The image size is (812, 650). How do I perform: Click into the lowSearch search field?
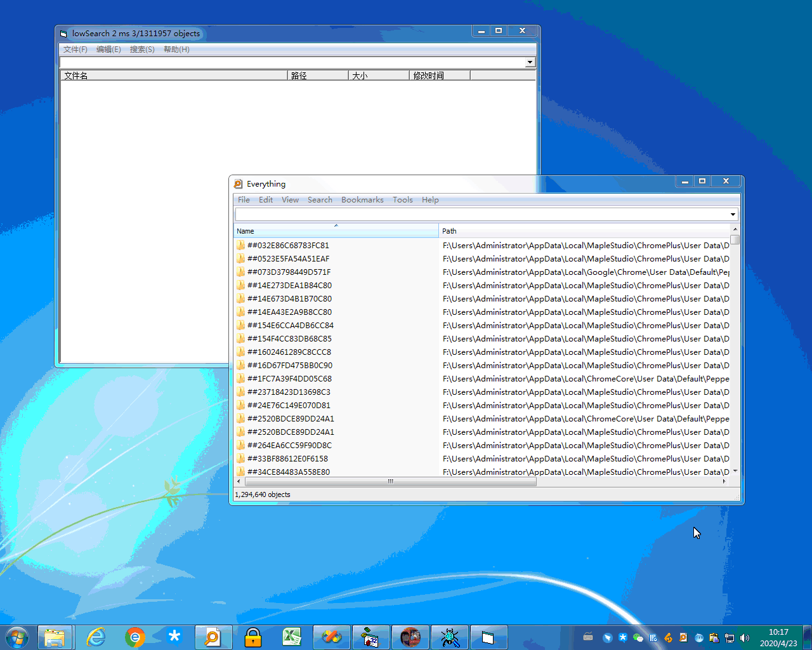pos(292,62)
